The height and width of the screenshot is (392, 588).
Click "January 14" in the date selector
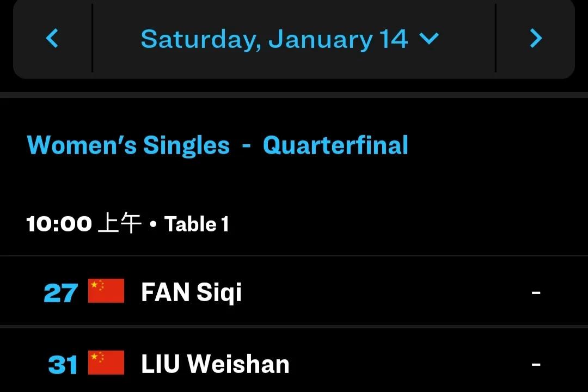(338, 39)
